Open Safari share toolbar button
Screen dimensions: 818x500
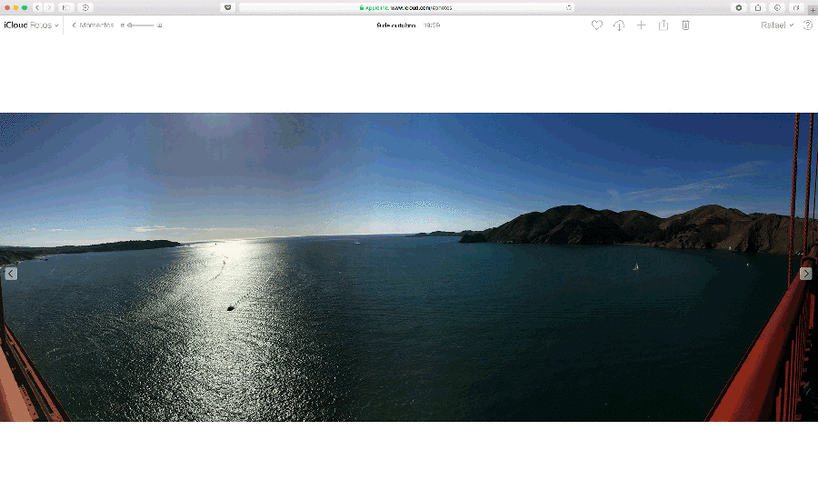coord(758,7)
